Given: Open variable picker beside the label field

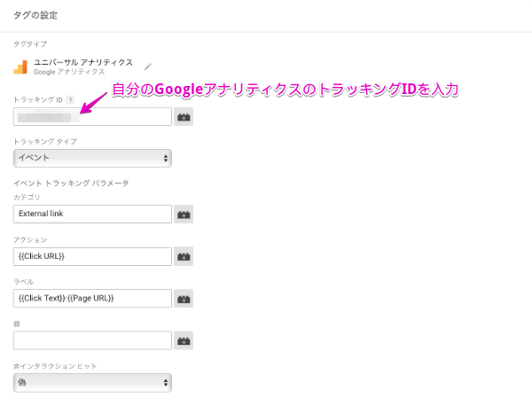Looking at the screenshot, I should pyautogui.click(x=184, y=299).
